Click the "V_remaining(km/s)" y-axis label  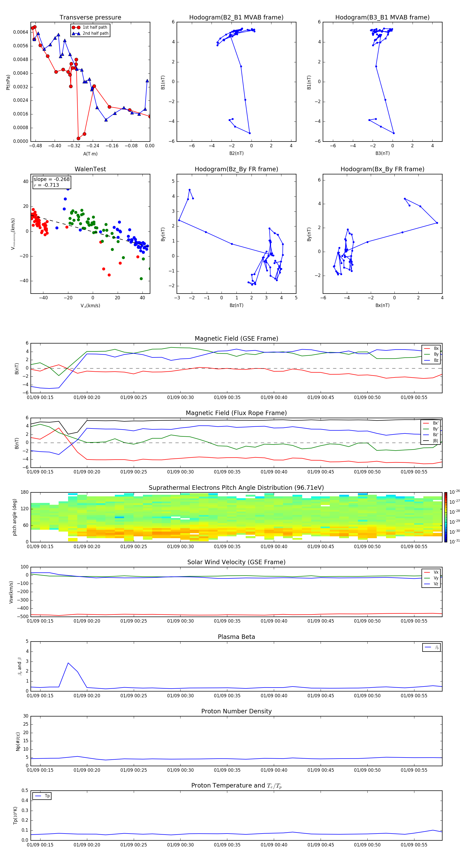pyautogui.click(x=13, y=234)
